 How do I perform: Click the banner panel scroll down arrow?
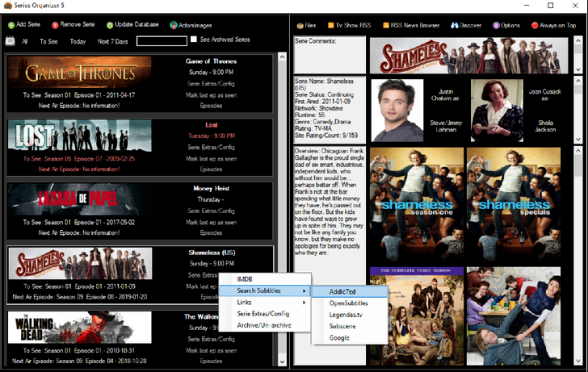[577, 69]
